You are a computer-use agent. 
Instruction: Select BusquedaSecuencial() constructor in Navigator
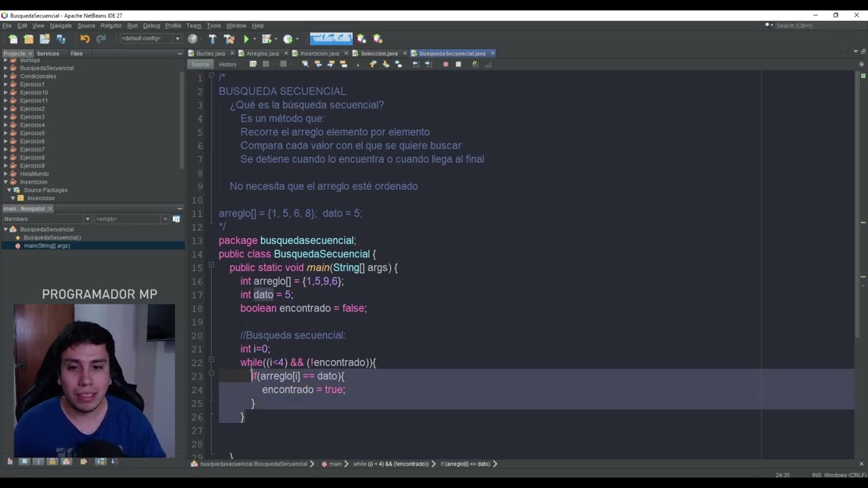pos(52,237)
